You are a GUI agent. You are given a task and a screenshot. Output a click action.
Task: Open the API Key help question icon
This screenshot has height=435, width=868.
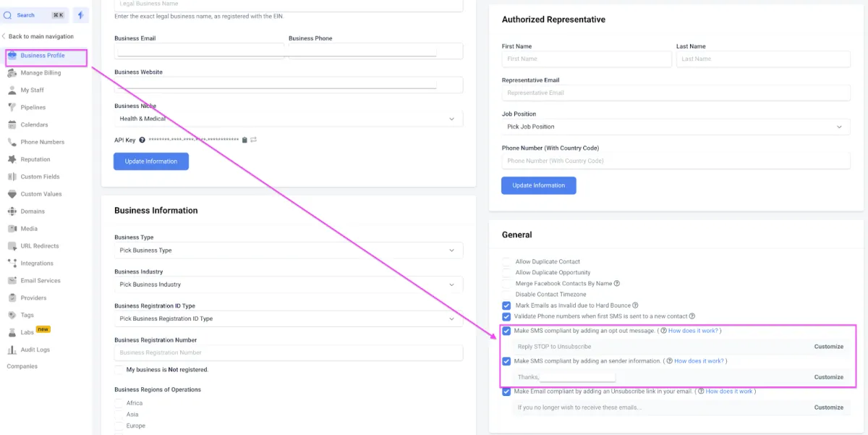142,140
